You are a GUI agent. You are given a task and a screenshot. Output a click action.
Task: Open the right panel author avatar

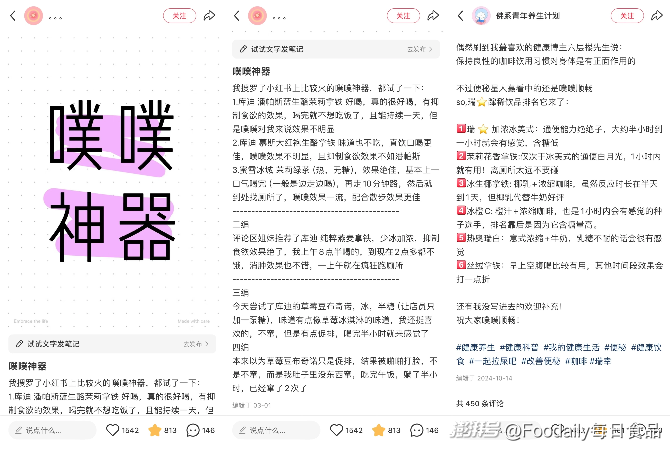481,16
